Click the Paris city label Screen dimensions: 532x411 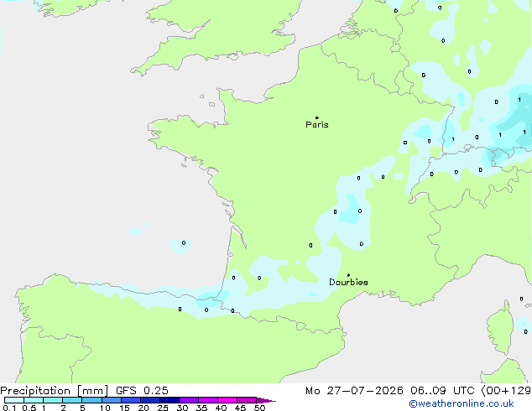[x=317, y=125]
